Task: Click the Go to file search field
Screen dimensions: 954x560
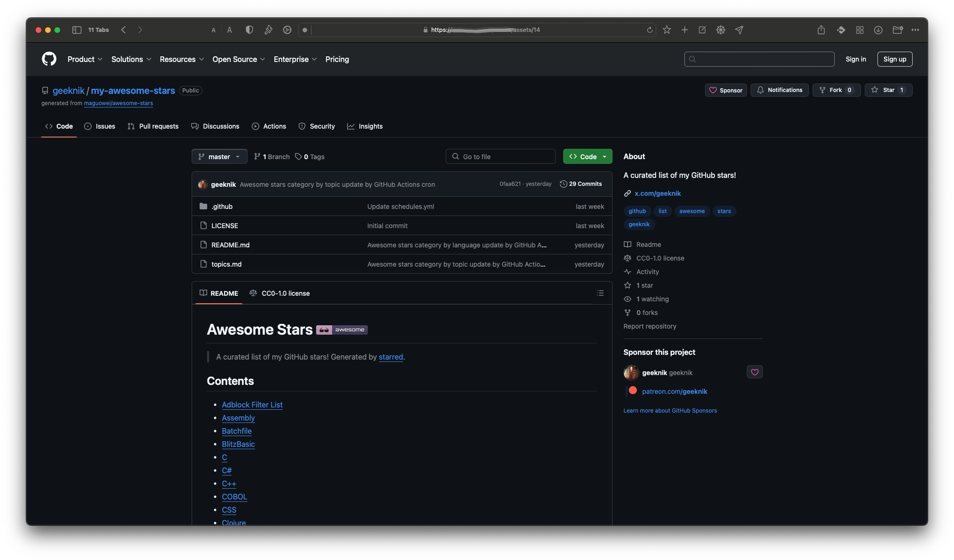Action: pyautogui.click(x=500, y=156)
